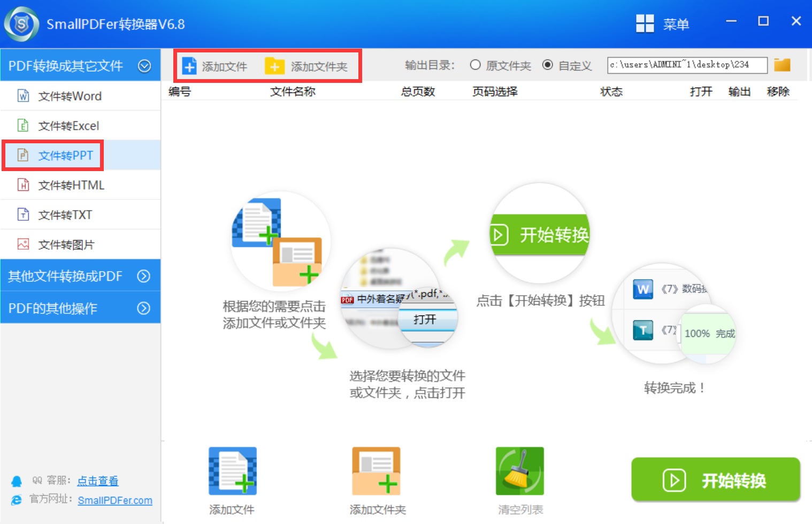This screenshot has width=812, height=524.
Task: Click the large bottom 添加文件 document icon
Action: tap(233, 471)
